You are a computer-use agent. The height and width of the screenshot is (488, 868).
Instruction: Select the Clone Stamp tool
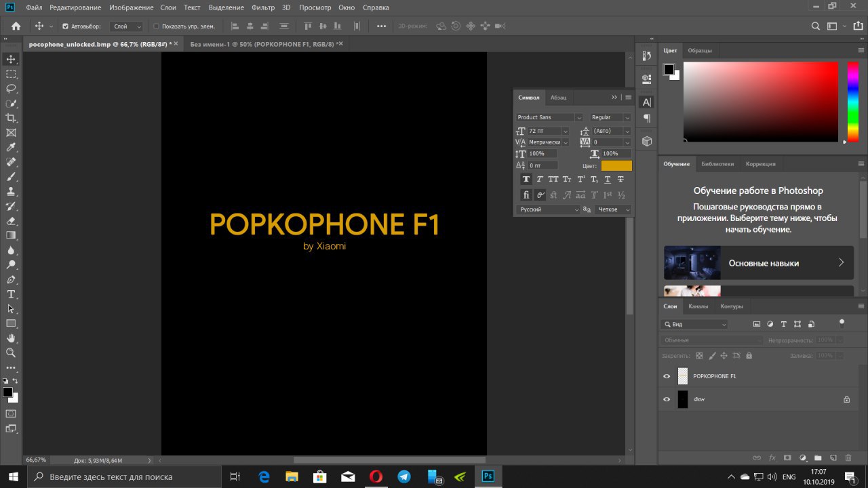pos(11,192)
